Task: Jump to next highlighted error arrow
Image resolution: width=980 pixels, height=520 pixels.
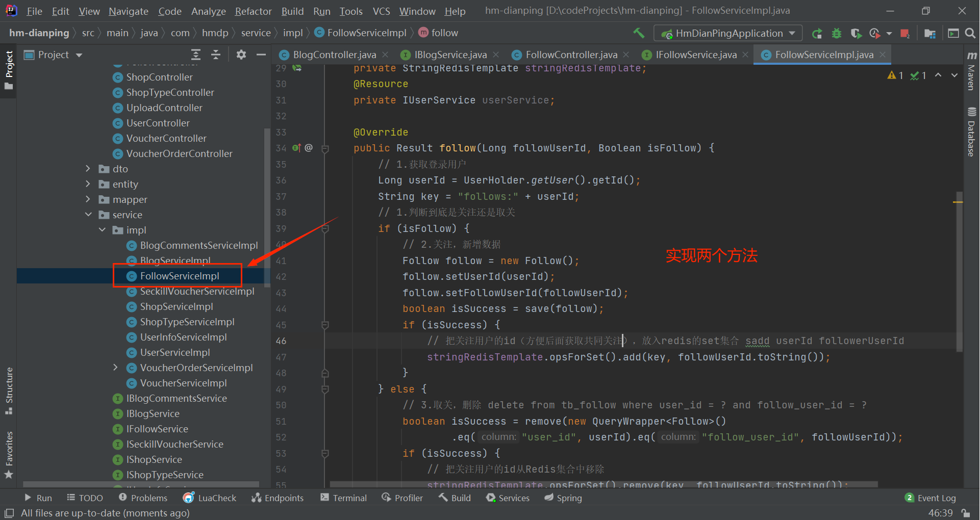Action: point(954,75)
